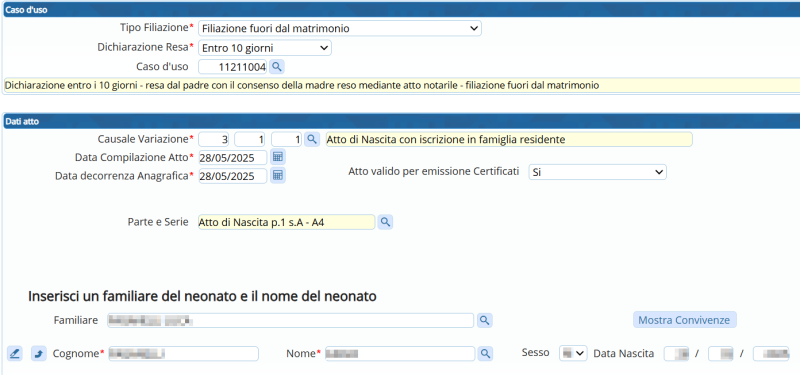The height and width of the screenshot is (375, 800).
Task: Expand the Tipo Filiazione dropdown
Action: pyautogui.click(x=340, y=29)
